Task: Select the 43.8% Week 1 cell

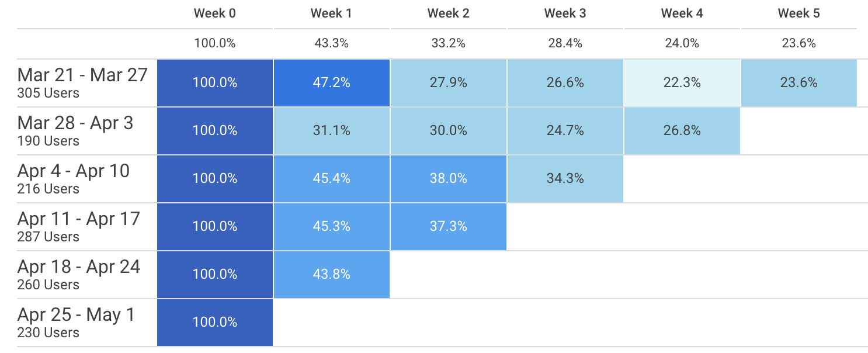Action: [331, 275]
